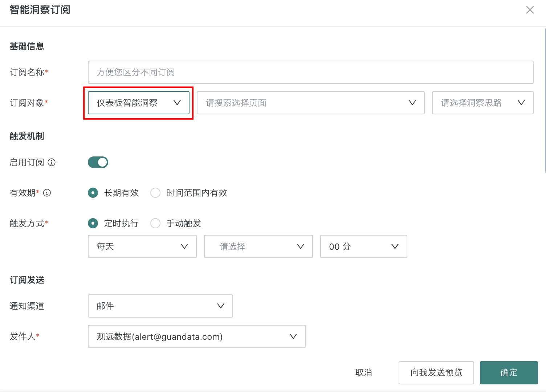Open the 邮件 notification channel dropdown

pos(160,306)
